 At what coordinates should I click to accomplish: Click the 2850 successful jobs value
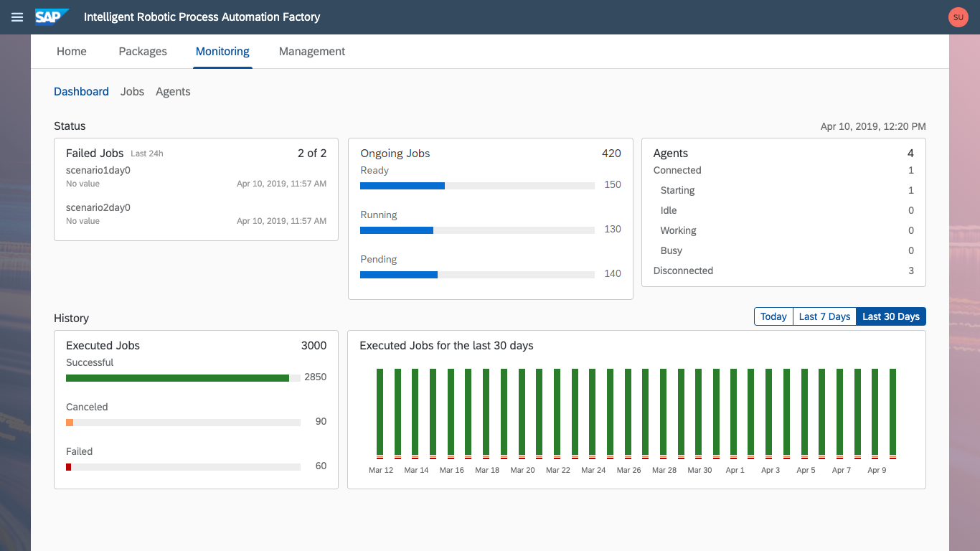coord(316,377)
